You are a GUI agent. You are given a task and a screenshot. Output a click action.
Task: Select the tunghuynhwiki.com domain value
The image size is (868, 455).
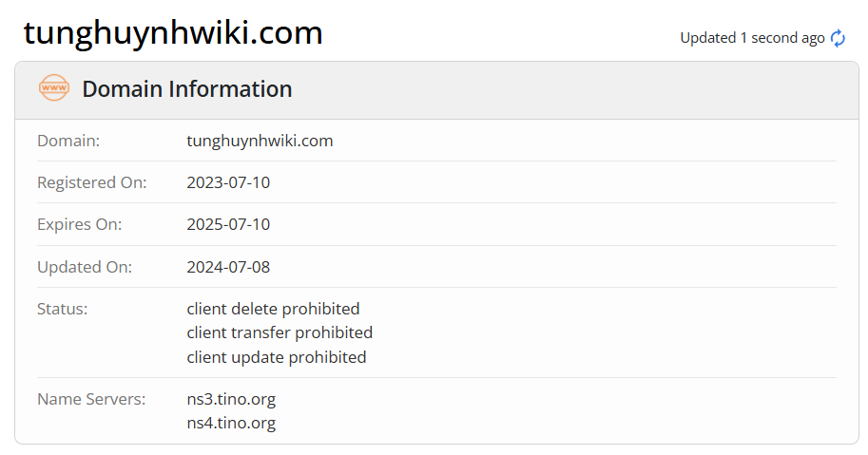point(260,141)
